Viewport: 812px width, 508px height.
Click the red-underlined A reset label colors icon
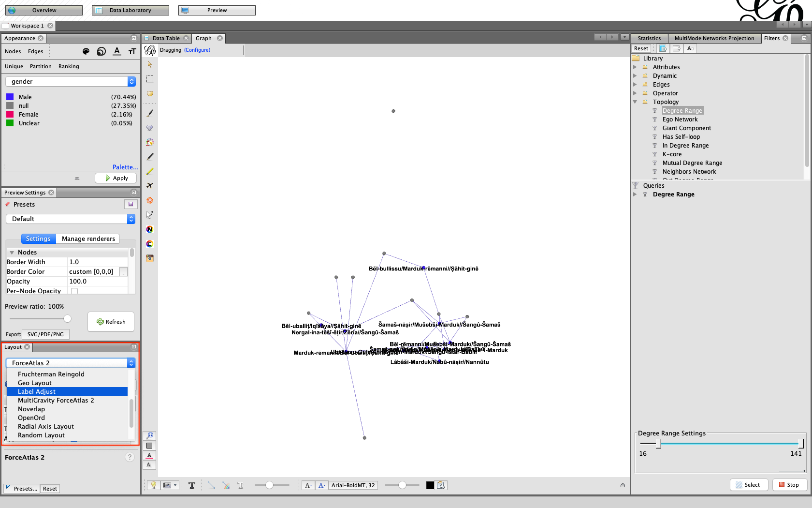(x=149, y=455)
